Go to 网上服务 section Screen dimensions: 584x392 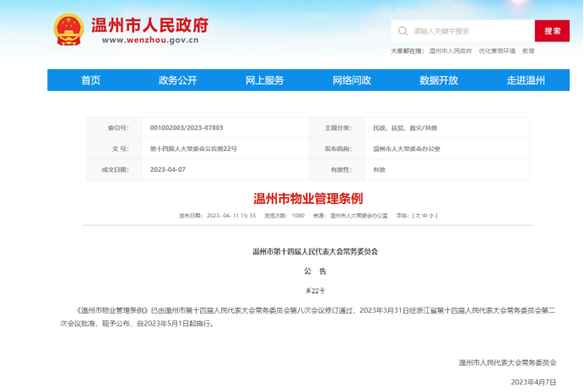(x=264, y=80)
